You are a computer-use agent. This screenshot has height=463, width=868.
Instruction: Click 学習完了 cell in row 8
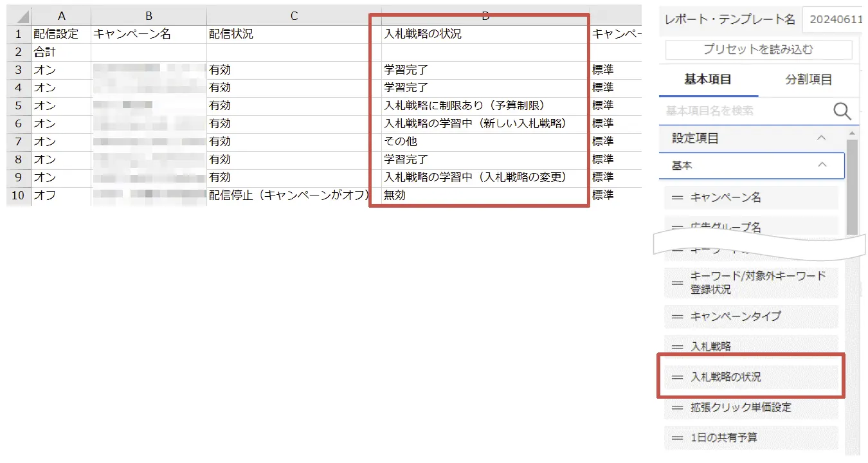click(x=485, y=160)
